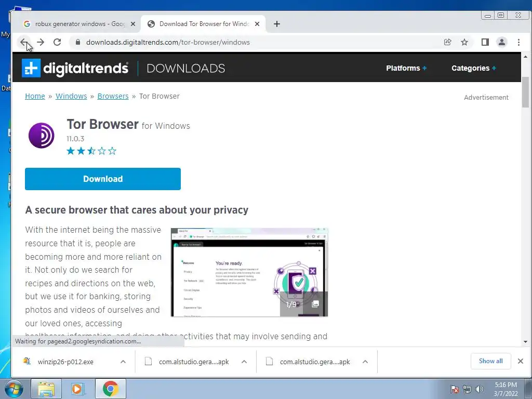
Task: Click the vertical page scrollbar thumb
Action: coord(525,92)
